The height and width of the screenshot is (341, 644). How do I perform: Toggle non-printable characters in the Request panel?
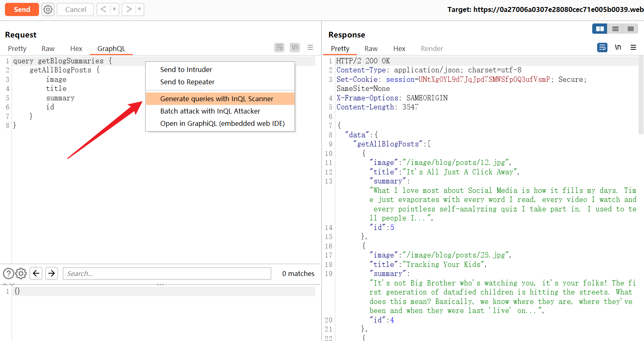(x=295, y=48)
